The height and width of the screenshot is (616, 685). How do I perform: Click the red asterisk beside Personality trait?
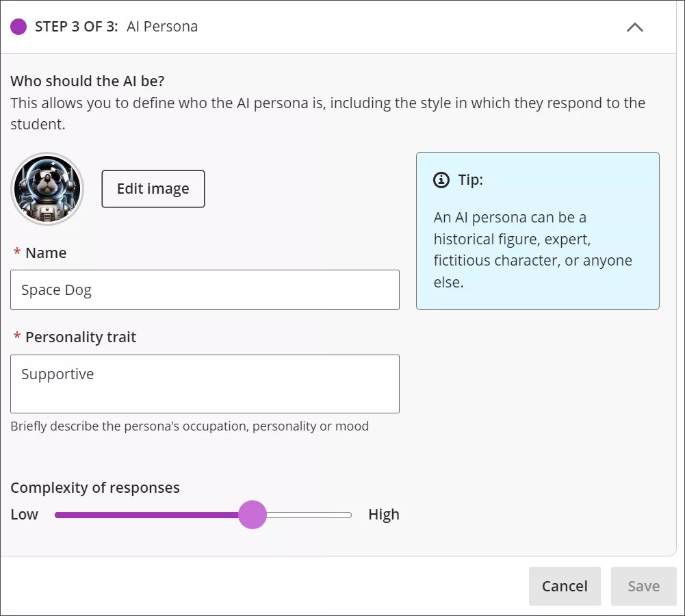[x=16, y=337]
